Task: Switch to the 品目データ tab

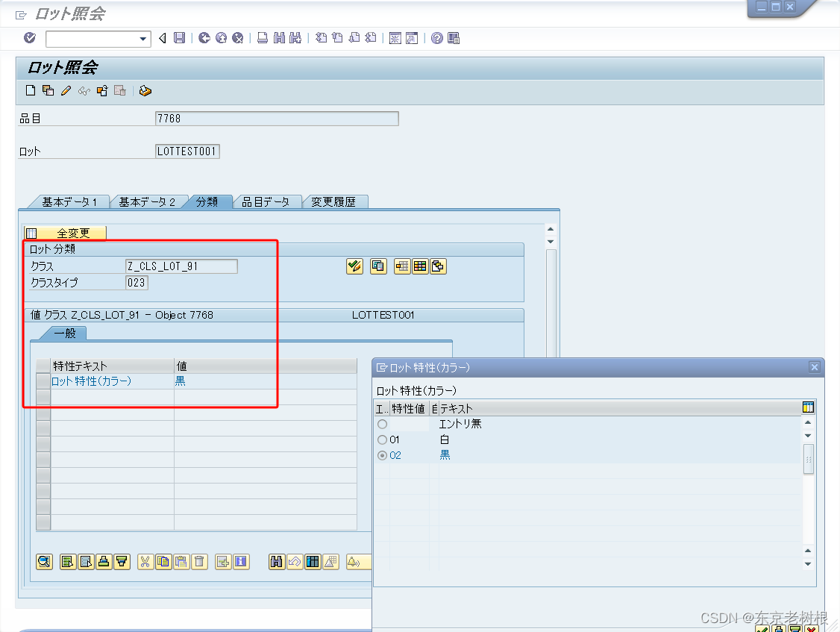Action: [x=266, y=201]
